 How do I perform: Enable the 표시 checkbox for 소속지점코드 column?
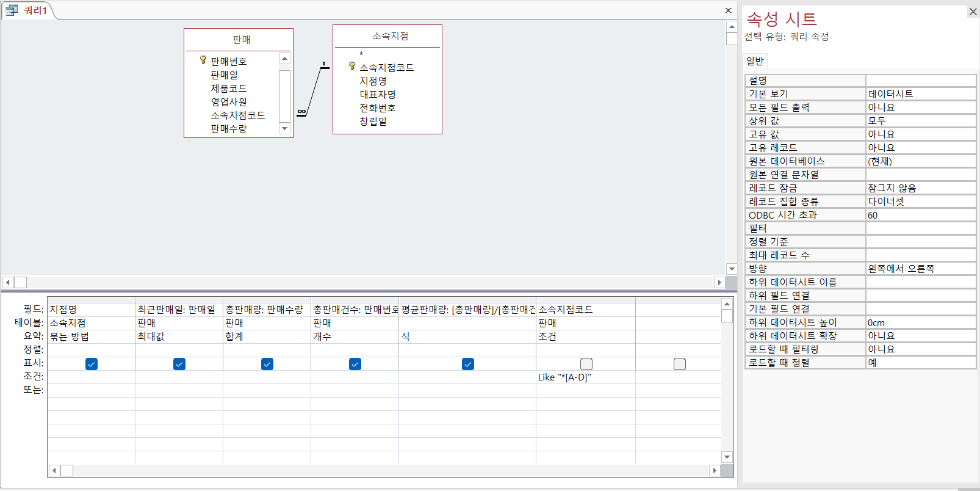pyautogui.click(x=586, y=364)
